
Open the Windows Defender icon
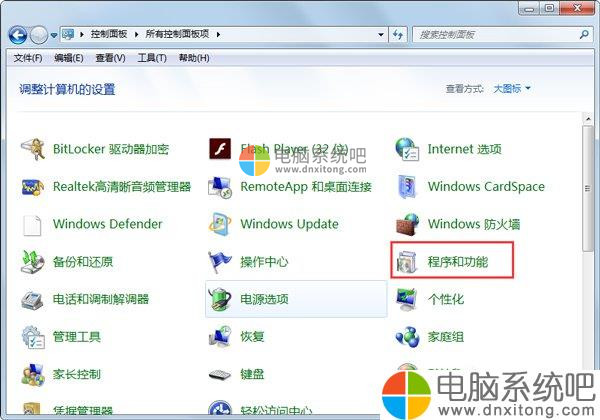point(32,225)
